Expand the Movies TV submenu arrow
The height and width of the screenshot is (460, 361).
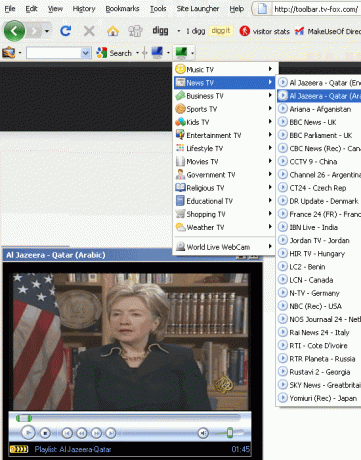270,161
